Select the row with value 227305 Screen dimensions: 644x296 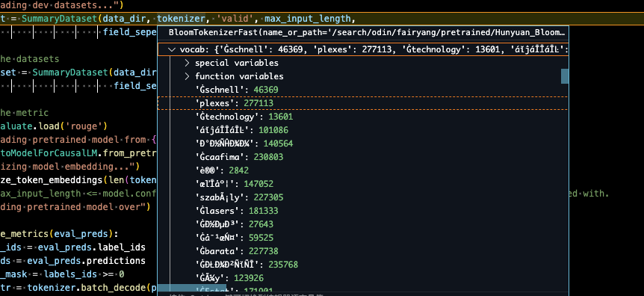pos(363,197)
